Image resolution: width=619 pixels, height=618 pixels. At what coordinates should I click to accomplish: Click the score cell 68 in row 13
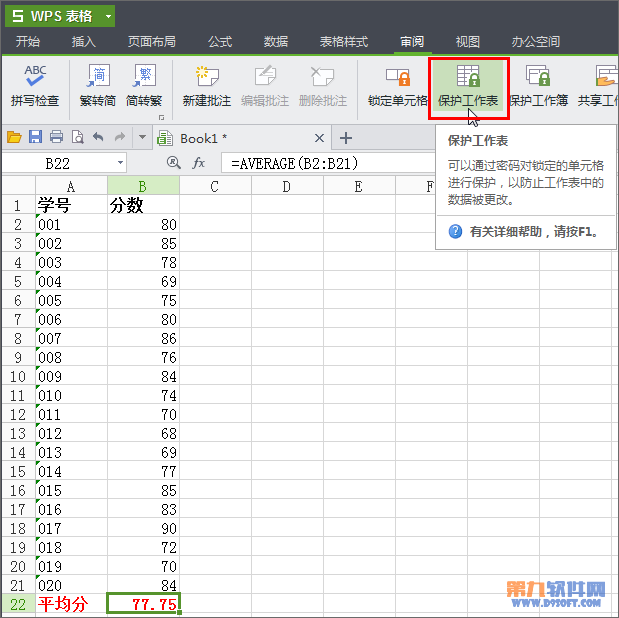pos(143,433)
